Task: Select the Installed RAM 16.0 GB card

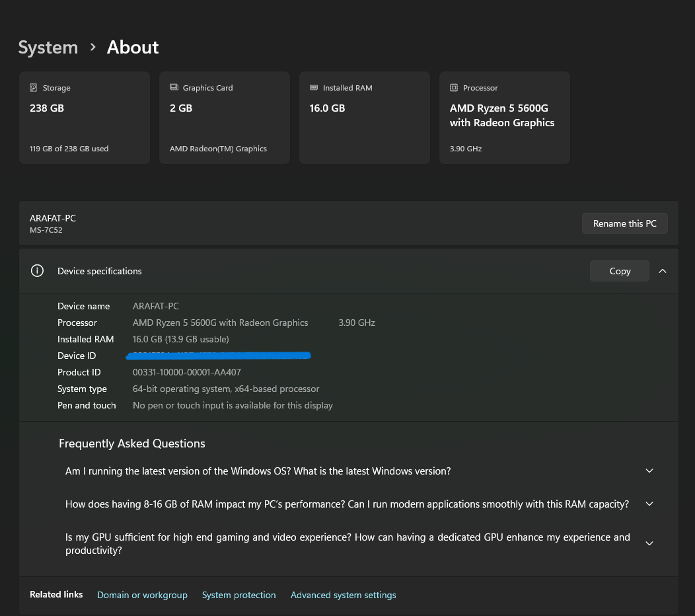Action: 365,118
